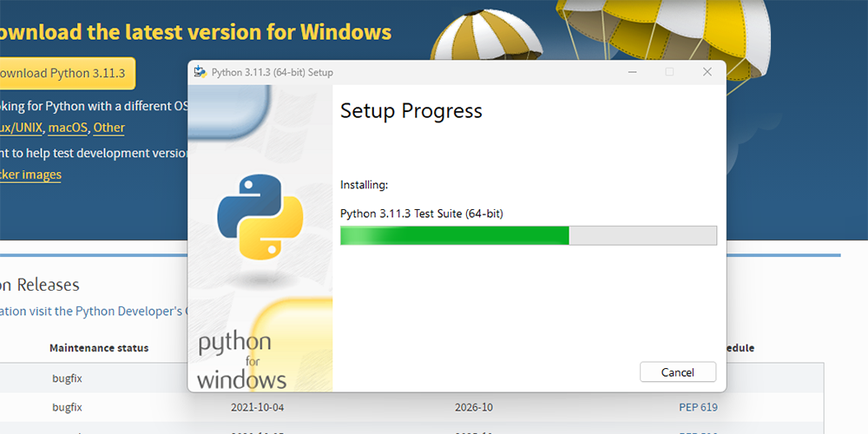Click the blue and yellow Python logo

(x=260, y=216)
